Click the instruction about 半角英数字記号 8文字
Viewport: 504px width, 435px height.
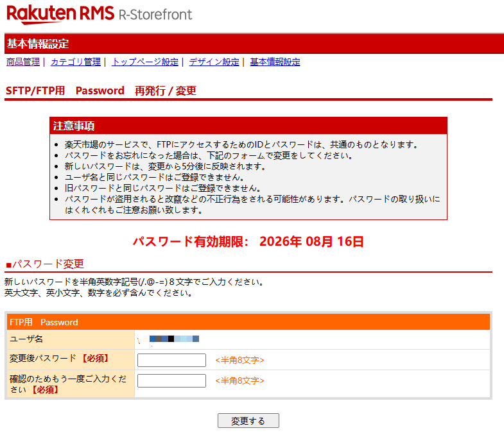point(135,282)
